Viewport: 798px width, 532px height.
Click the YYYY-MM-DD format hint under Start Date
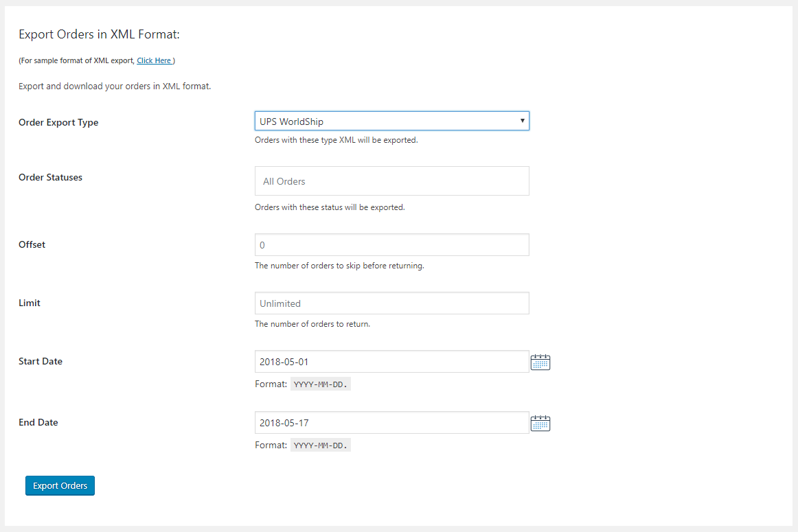coord(320,384)
